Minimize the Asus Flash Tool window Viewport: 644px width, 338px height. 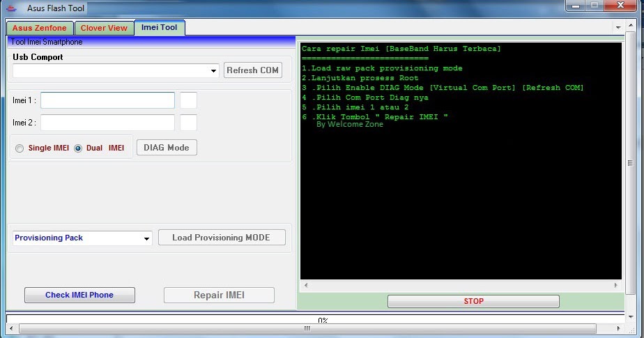[576, 6]
